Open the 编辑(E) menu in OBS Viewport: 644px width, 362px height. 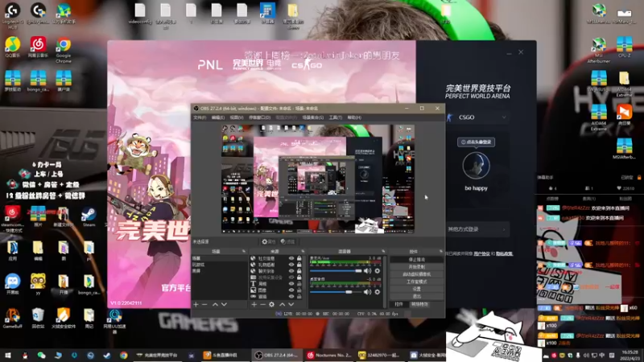[x=217, y=117]
